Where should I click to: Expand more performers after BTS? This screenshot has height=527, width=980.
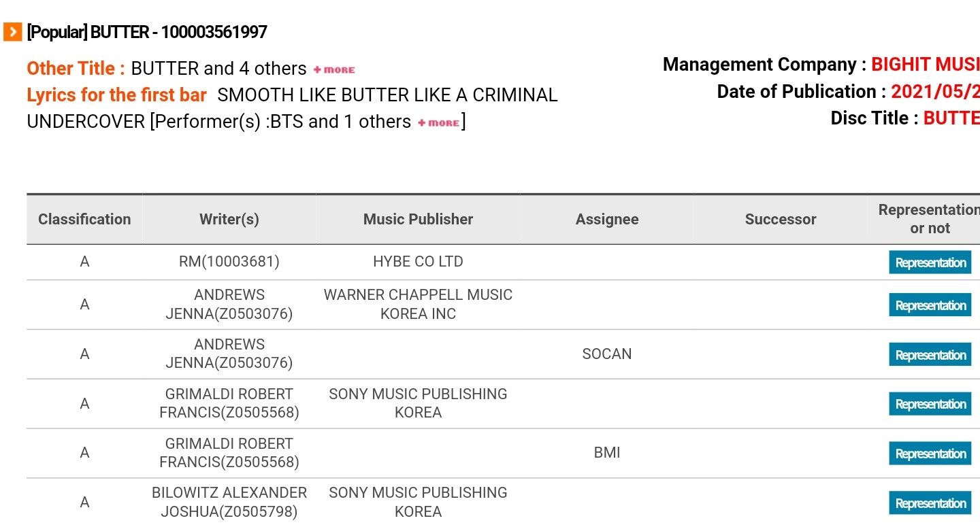point(439,123)
